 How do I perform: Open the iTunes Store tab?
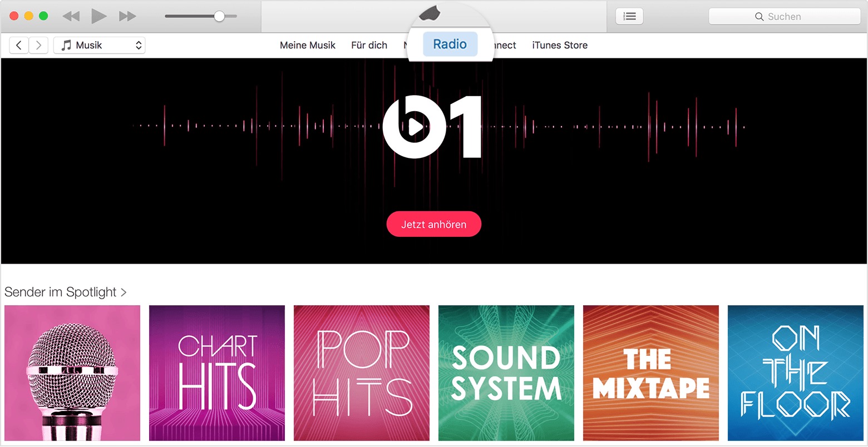coord(560,45)
